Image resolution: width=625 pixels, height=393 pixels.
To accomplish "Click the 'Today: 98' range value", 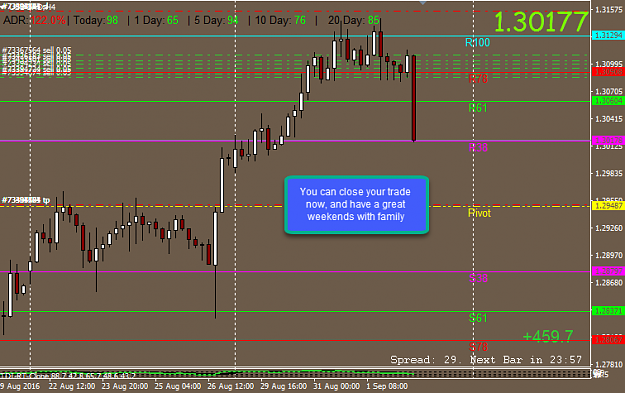I will coord(96,20).
